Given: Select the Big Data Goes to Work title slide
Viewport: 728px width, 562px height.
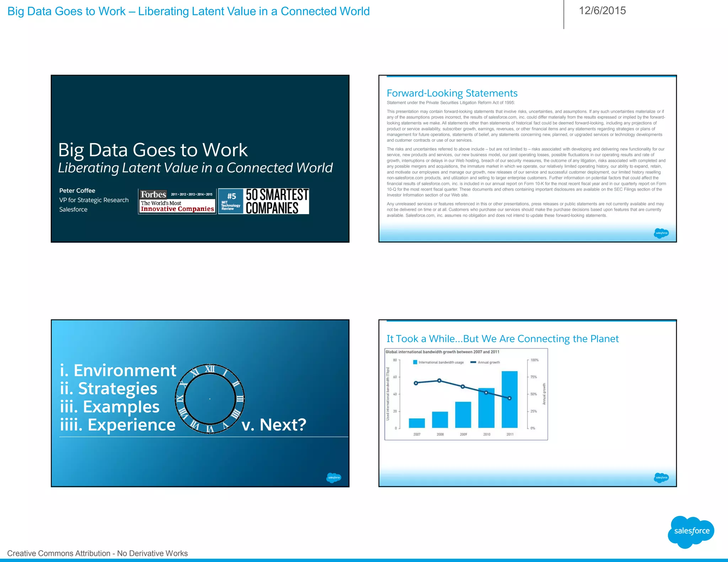Looking at the screenshot, I should (x=200, y=107).
